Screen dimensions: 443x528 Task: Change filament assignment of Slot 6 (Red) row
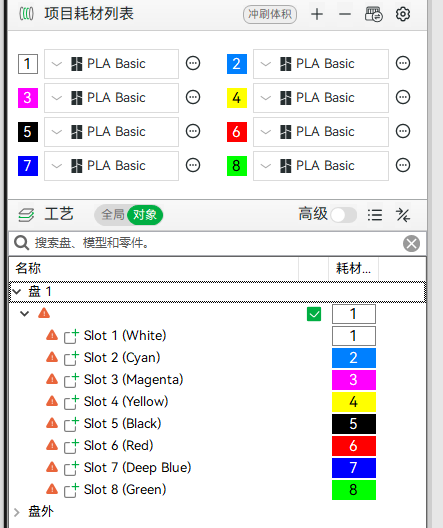tap(354, 446)
